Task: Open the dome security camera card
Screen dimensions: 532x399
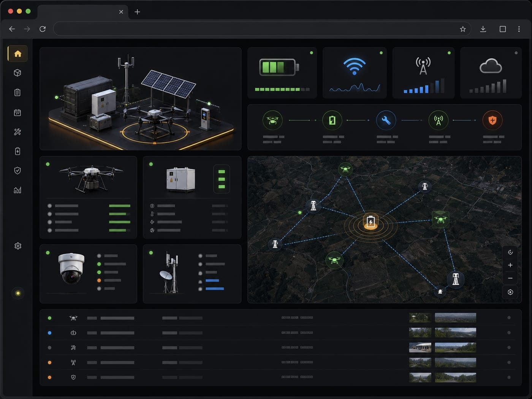Action: click(x=88, y=274)
